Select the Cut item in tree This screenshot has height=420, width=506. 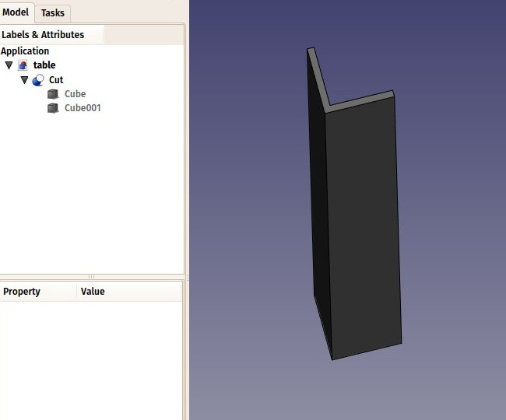point(56,80)
